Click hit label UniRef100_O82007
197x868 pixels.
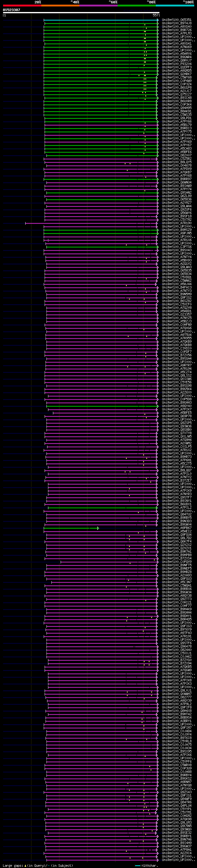coord(177,155)
